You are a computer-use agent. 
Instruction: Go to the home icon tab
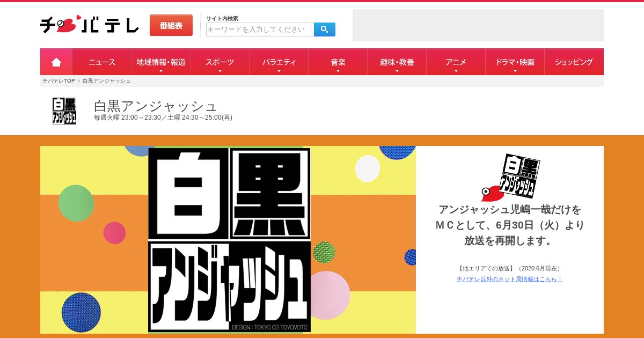point(56,62)
